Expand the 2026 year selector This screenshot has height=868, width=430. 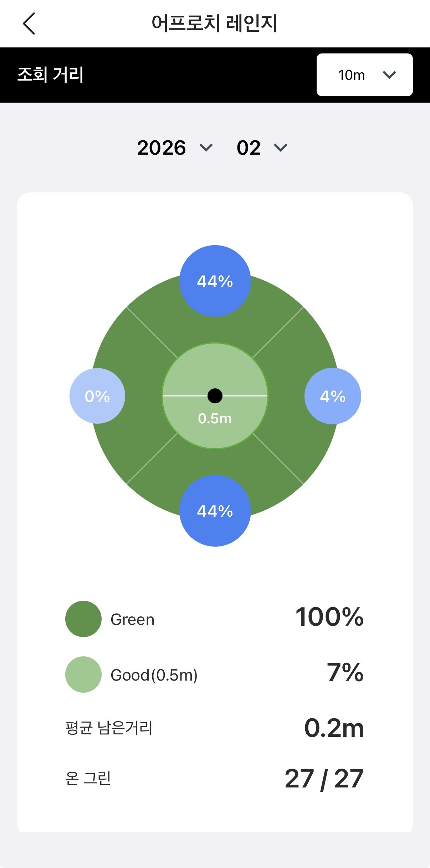pyautogui.click(x=175, y=148)
